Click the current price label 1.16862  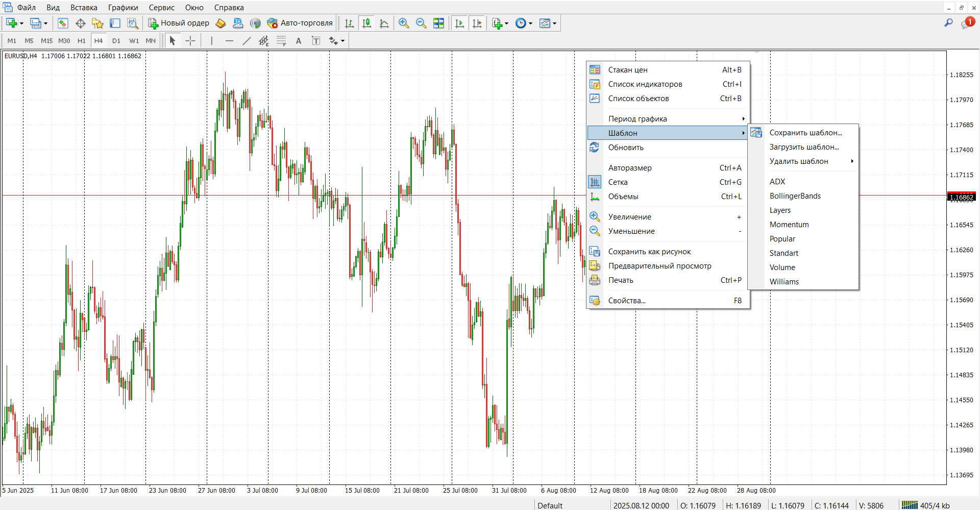(x=961, y=197)
